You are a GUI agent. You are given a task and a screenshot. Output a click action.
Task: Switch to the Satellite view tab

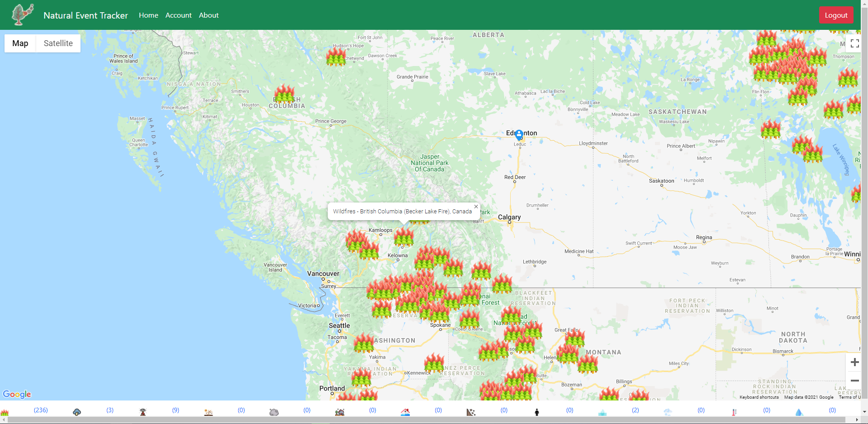pos(58,43)
